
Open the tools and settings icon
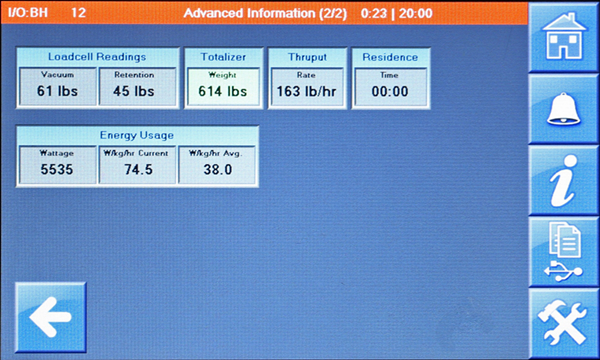[564, 324]
